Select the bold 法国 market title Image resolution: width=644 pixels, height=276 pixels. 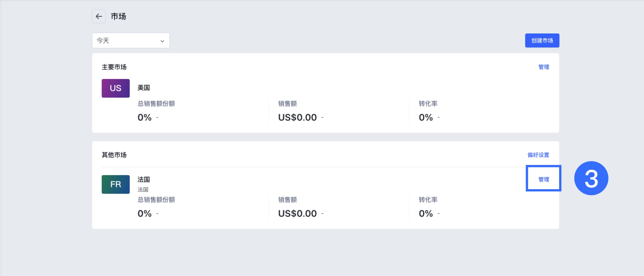click(x=144, y=179)
